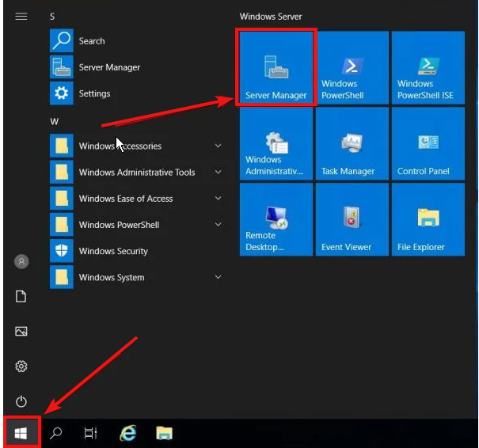This screenshot has height=448, width=479.
Task: Open the Control Panel tile
Action: point(428,144)
